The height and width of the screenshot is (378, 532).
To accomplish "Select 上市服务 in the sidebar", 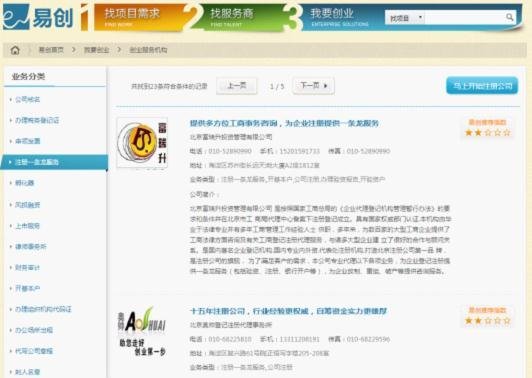I will click(x=27, y=226).
